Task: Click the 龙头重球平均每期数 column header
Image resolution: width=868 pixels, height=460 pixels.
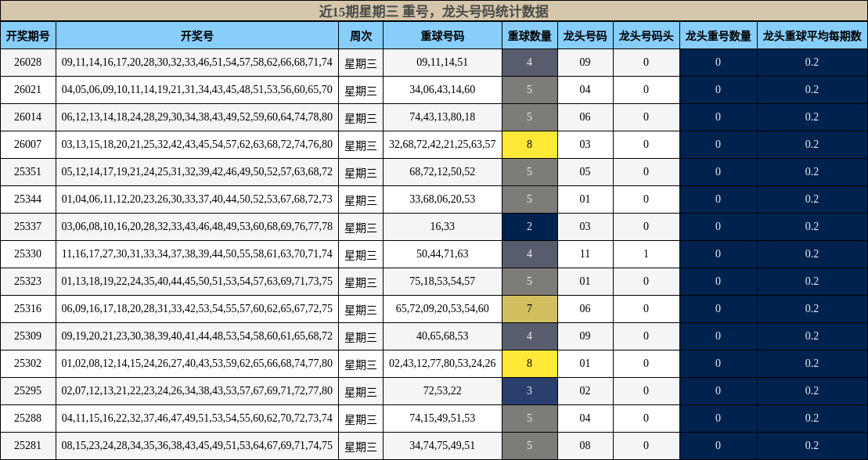Action: [810, 35]
